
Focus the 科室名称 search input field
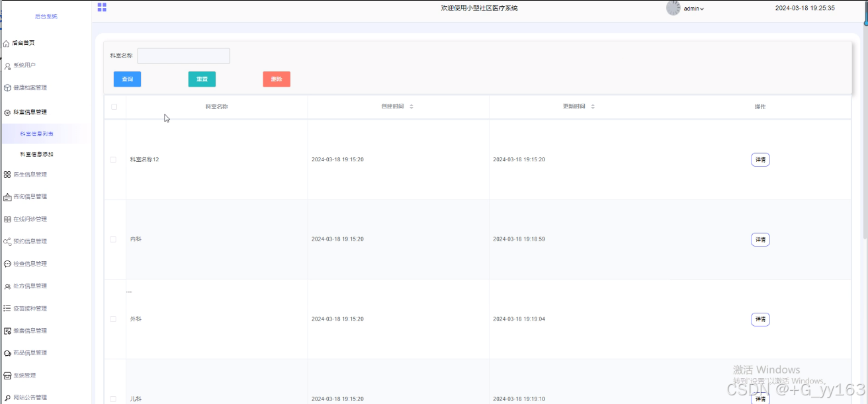183,56
